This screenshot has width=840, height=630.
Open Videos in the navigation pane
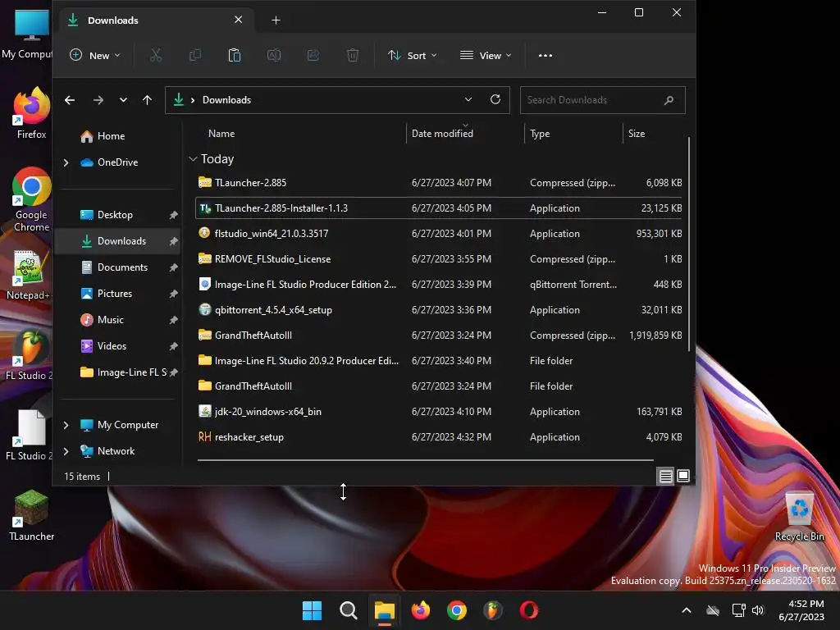(112, 346)
